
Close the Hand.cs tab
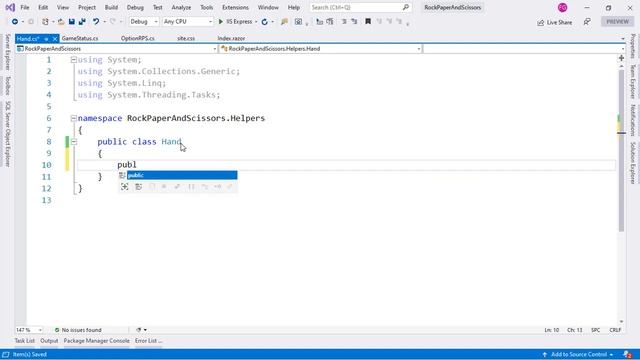[x=55, y=38]
